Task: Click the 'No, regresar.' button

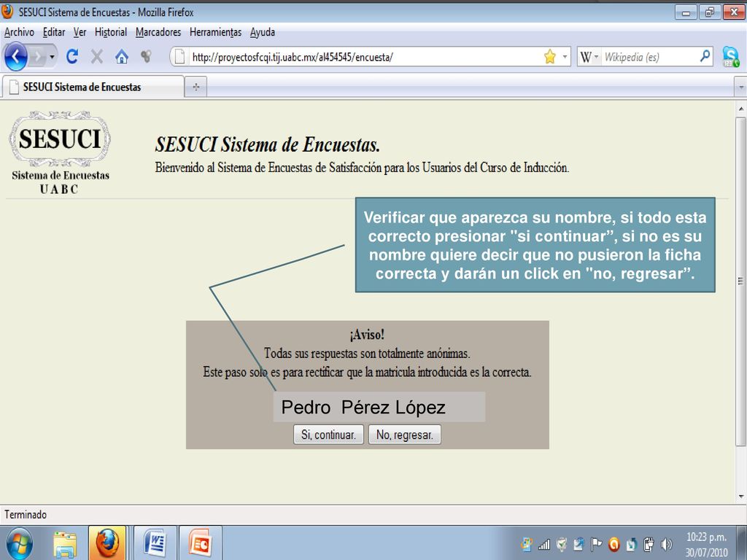Action: [x=404, y=435]
